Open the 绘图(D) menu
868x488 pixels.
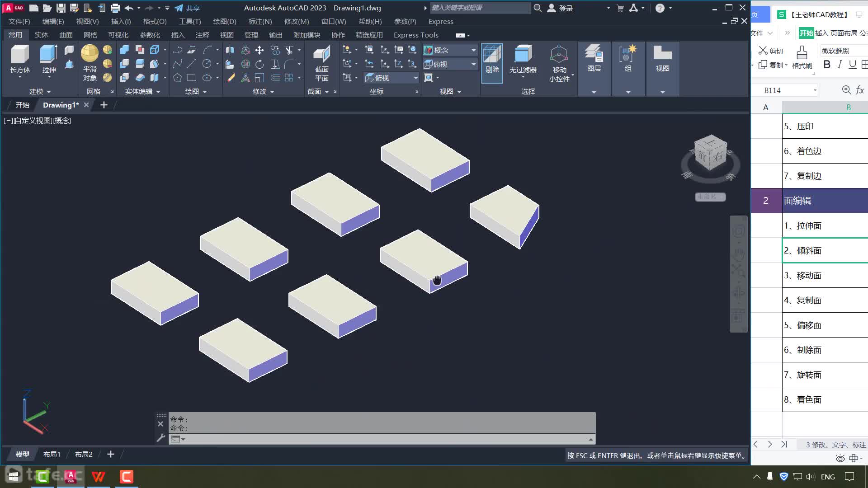click(225, 21)
